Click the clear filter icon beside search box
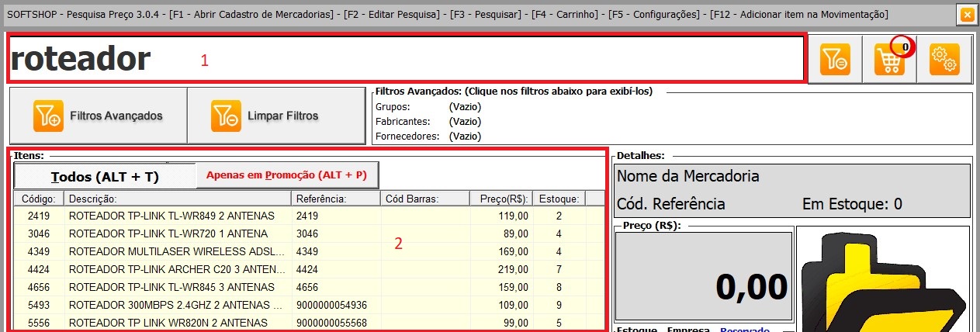Screen dimensions: 980x332 835,59
